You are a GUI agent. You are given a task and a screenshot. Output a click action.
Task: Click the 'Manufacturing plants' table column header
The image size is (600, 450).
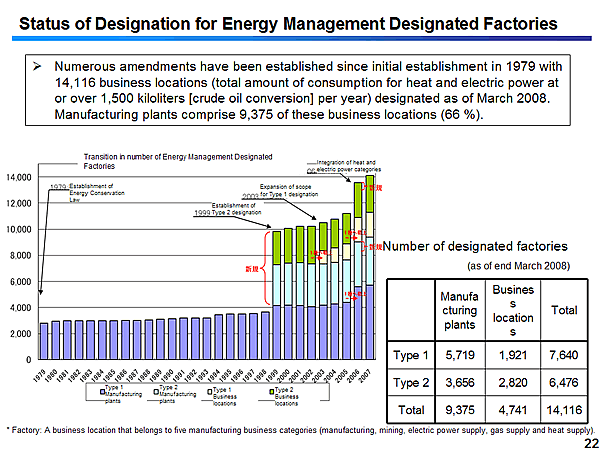click(460, 310)
